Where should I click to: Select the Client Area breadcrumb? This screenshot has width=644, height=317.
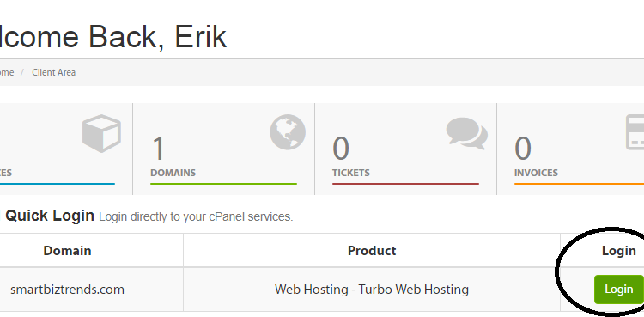(54, 72)
